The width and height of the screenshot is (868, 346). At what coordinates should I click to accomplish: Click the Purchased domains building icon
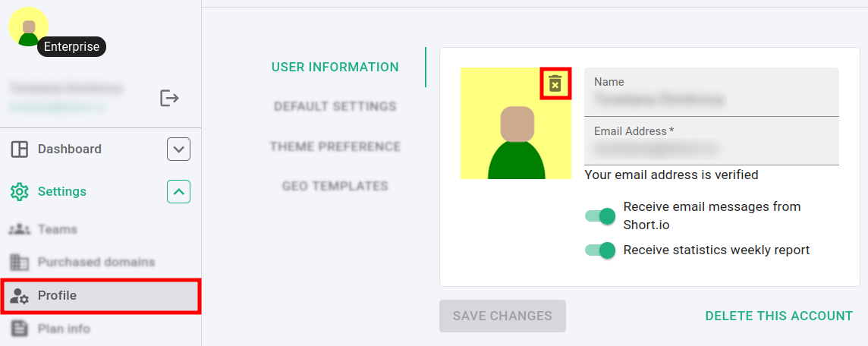click(x=20, y=263)
